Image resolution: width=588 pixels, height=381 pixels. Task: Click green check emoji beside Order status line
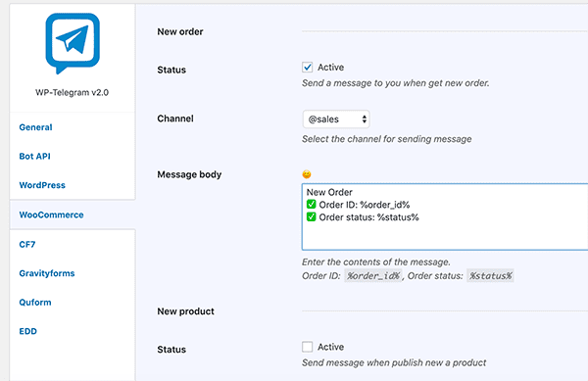312,216
